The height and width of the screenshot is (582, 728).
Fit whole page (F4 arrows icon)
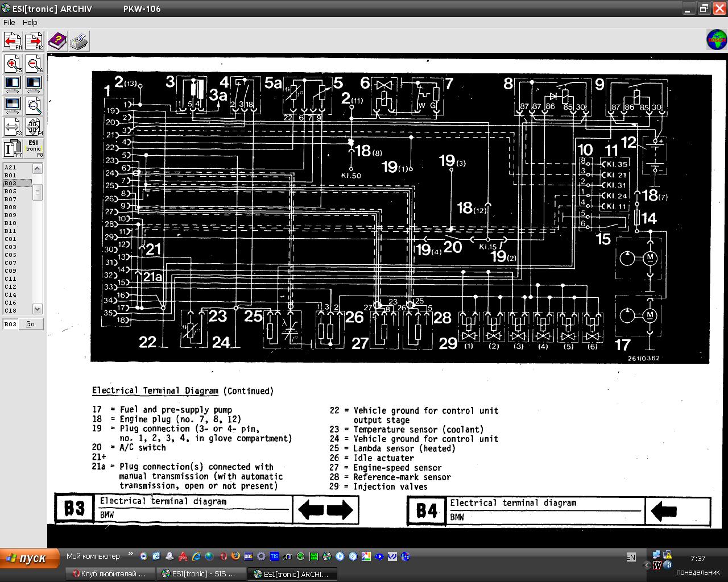34,126
